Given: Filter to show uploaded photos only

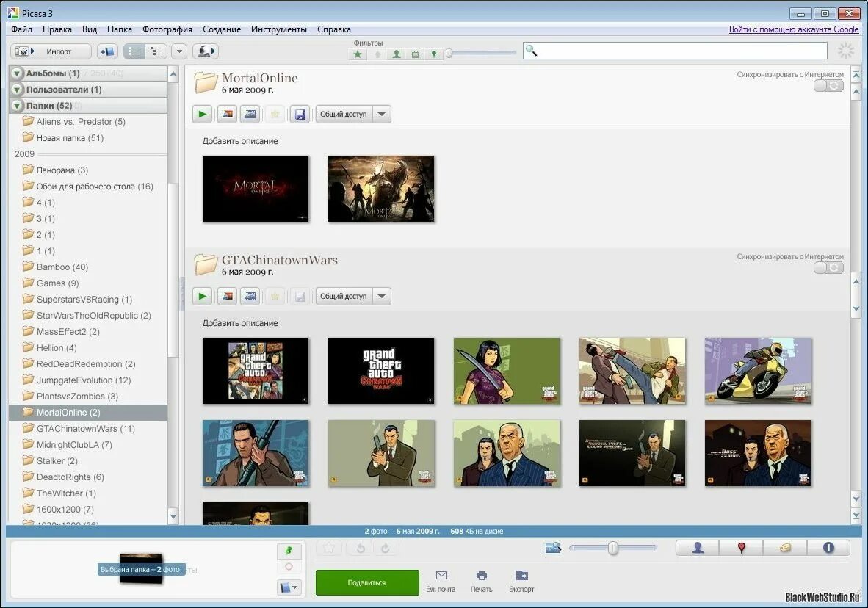Looking at the screenshot, I should tap(377, 54).
